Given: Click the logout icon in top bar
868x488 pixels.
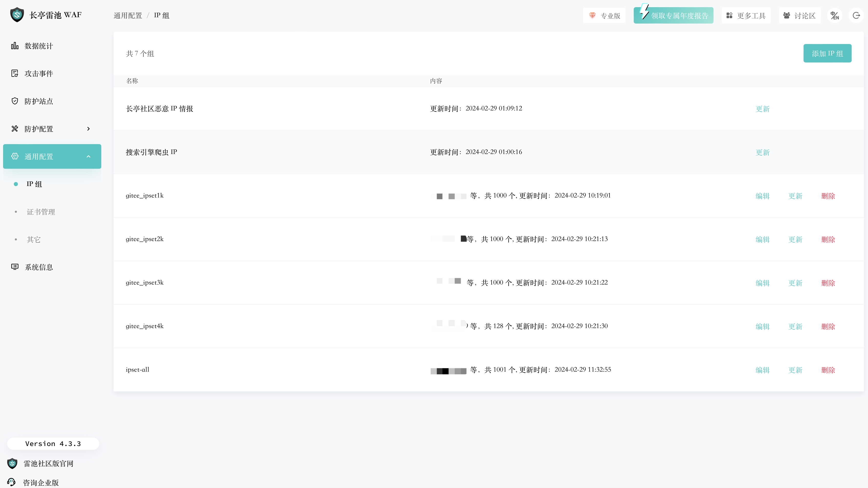Looking at the screenshot, I should (x=856, y=16).
